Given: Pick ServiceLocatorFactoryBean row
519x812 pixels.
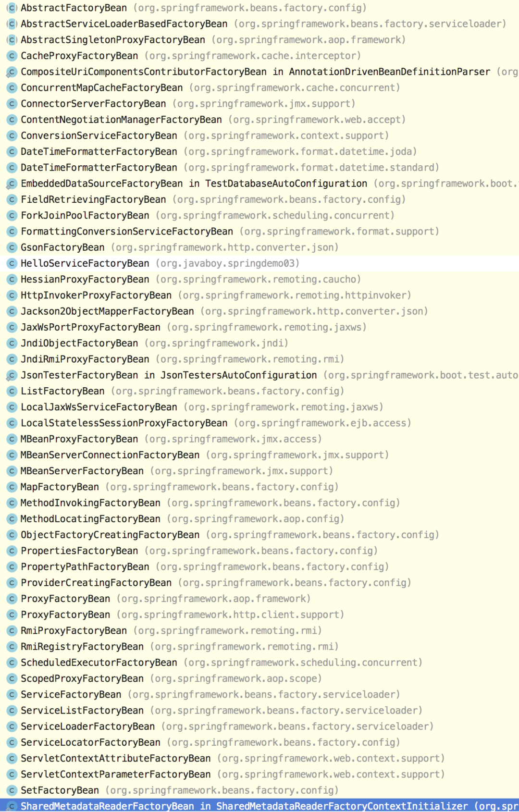Looking at the screenshot, I should click(259, 742).
